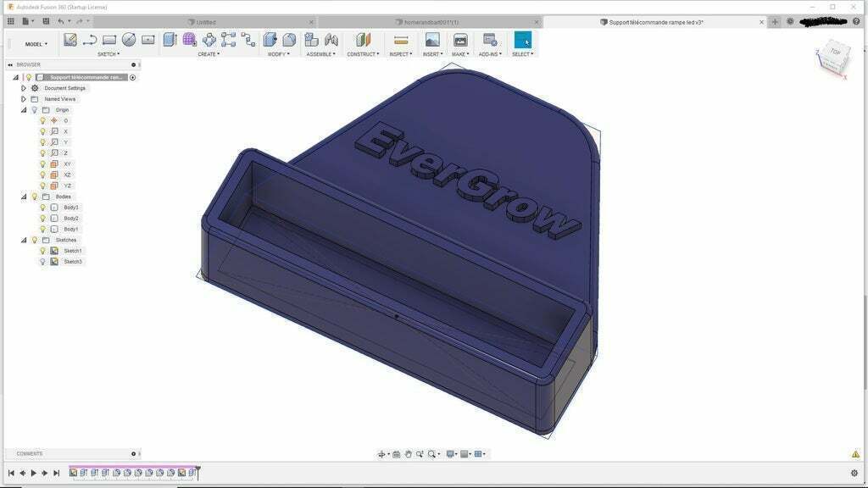Image resolution: width=868 pixels, height=488 pixels.
Task: Pick the Rectangle sketch tool
Action: 109,40
